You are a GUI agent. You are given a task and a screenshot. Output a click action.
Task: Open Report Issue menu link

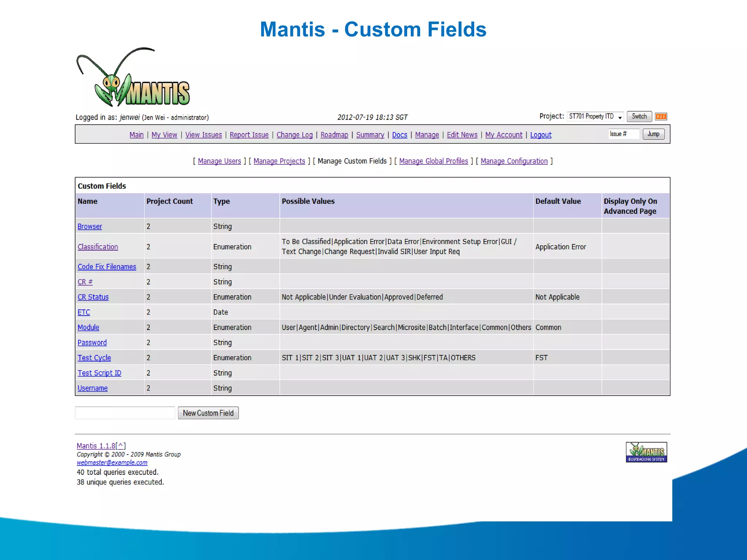pyautogui.click(x=249, y=135)
